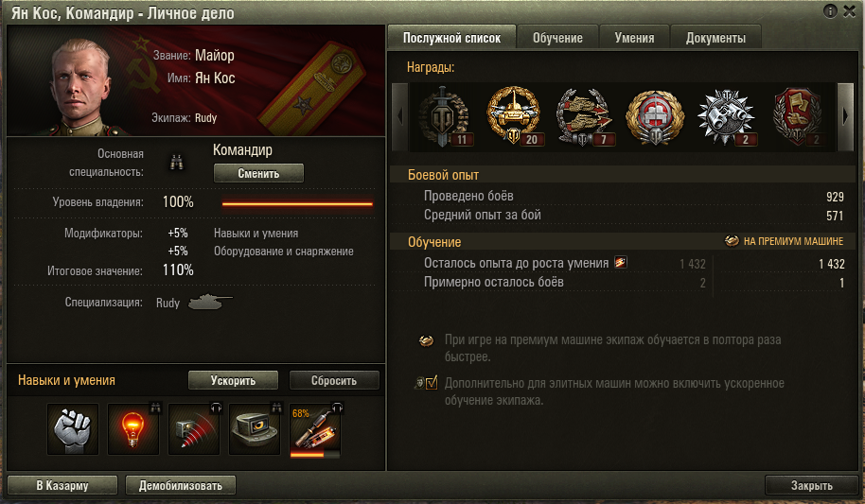This screenshot has height=504, width=865.
Task: Select the golden tank medal showing 20
Action: pyautogui.click(x=514, y=116)
